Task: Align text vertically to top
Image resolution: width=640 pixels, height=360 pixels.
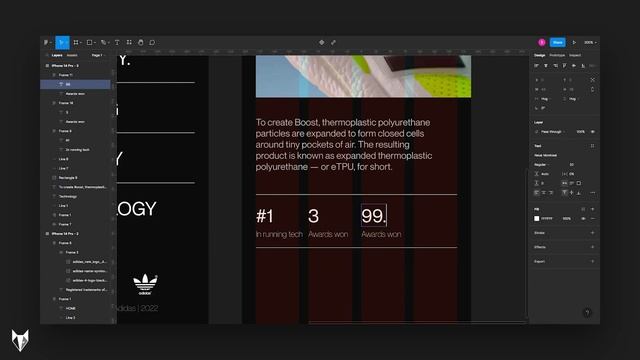Action: (x=564, y=193)
